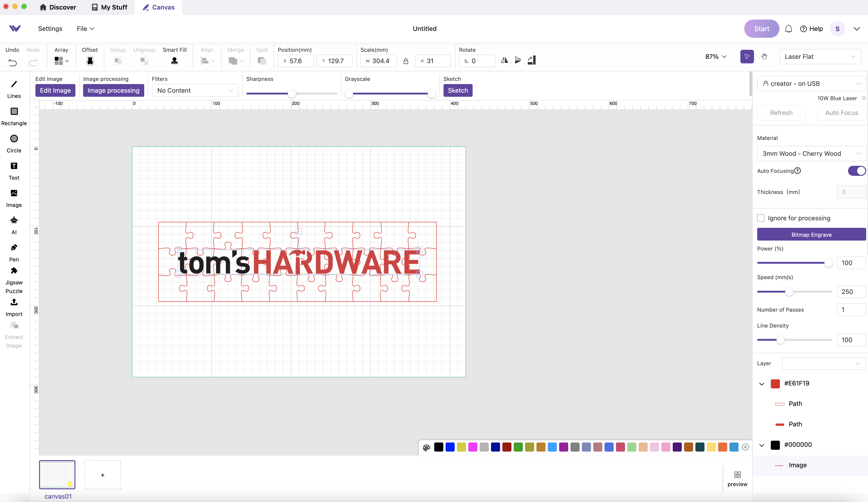Open the Help menu
The image size is (868, 502).
(811, 29)
